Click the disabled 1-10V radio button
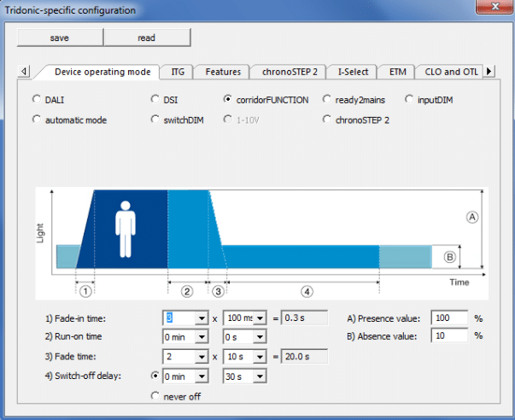This screenshot has height=420, width=515. tap(227, 120)
